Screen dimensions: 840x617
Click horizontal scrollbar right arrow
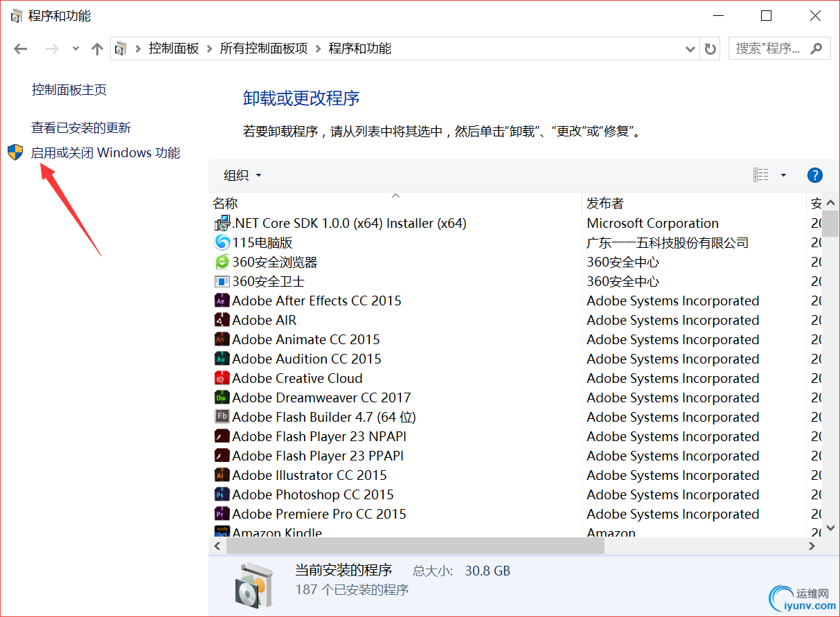(812, 546)
